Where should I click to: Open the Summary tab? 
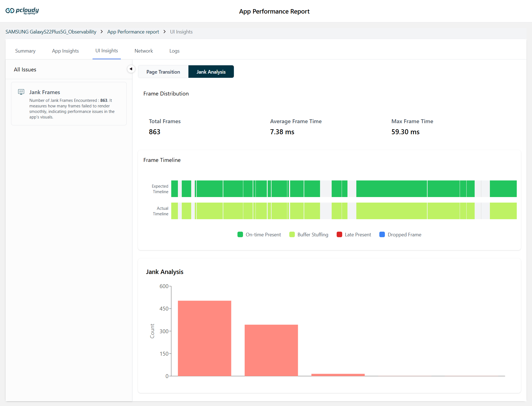25,51
